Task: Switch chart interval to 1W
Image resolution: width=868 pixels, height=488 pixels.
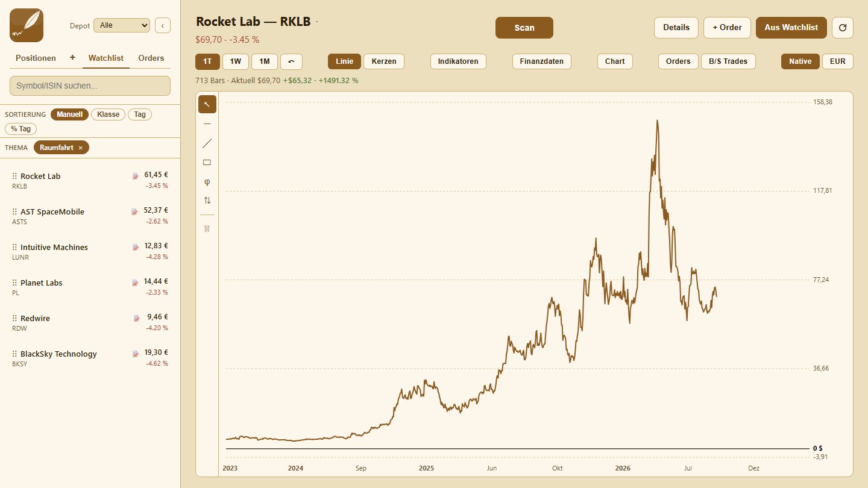Action: coord(236,61)
